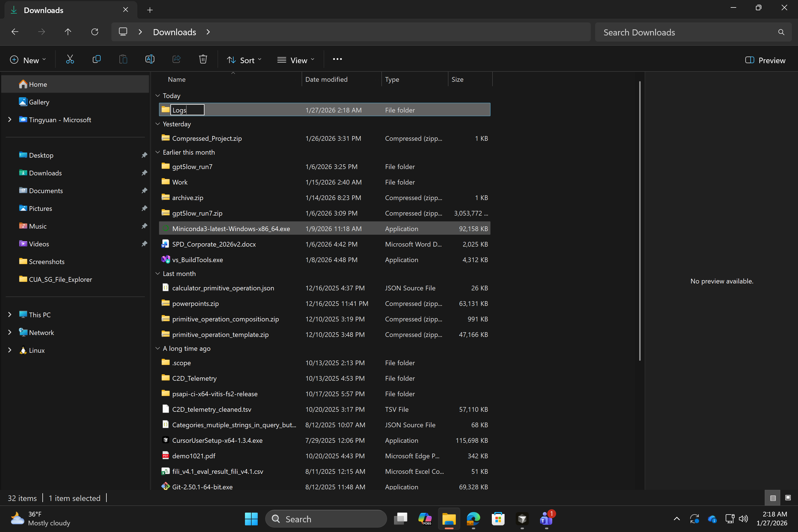Click the Cut scissors icon in toolbar
The width and height of the screenshot is (798, 532).
coord(70,60)
